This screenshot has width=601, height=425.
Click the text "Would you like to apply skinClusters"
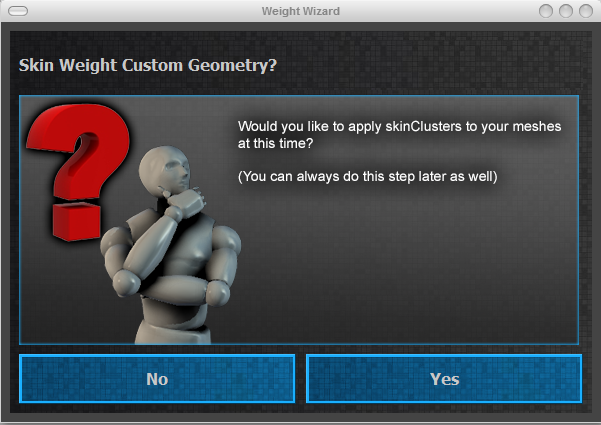pyautogui.click(x=349, y=126)
